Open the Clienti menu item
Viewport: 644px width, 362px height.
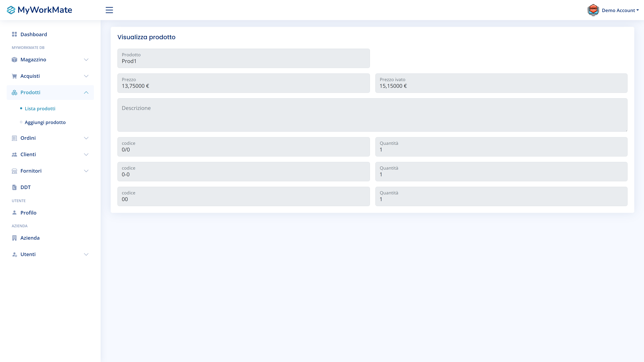coord(50,154)
